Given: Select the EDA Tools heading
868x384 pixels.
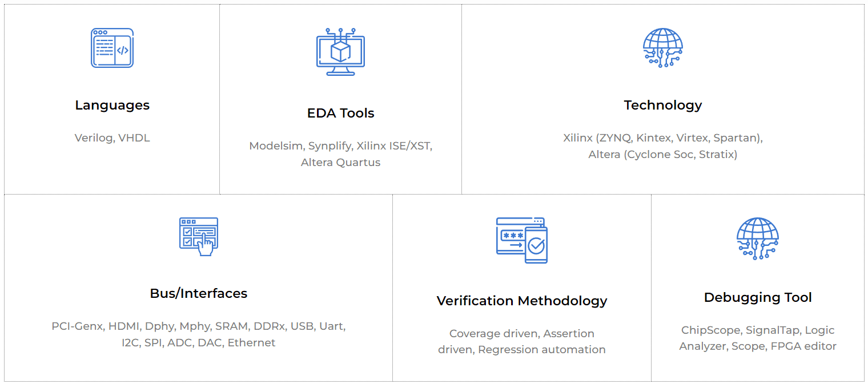Looking at the screenshot, I should pos(341,113).
